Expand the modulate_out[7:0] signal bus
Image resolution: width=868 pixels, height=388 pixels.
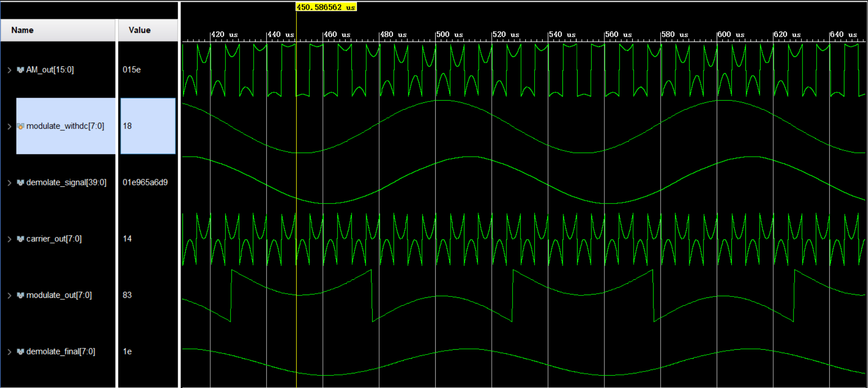tap(9, 295)
